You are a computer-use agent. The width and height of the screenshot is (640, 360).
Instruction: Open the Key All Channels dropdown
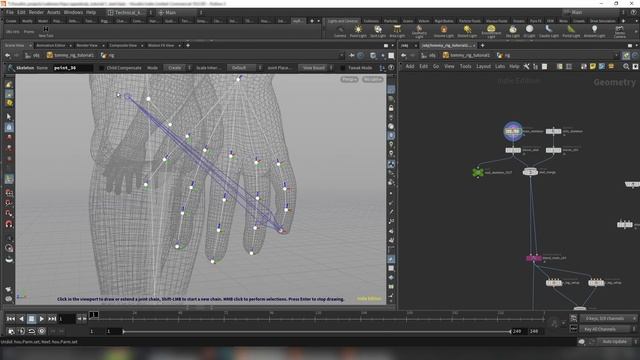pos(608,329)
